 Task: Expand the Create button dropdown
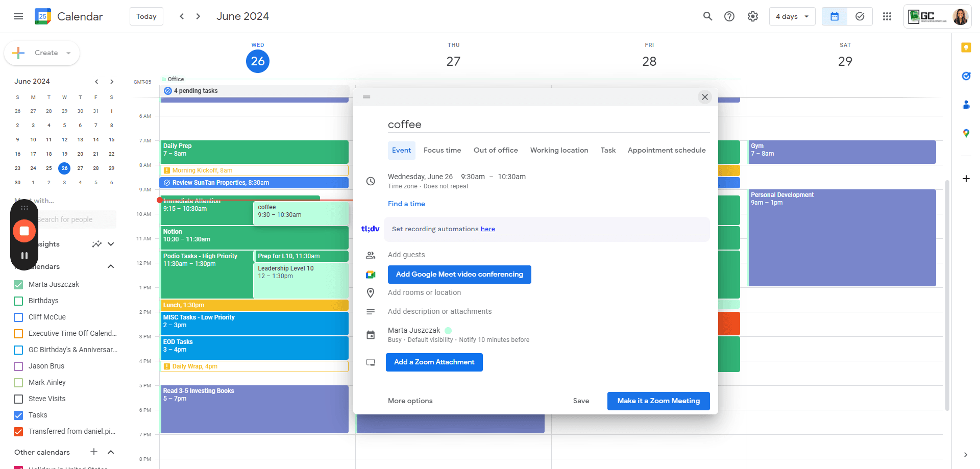68,53
